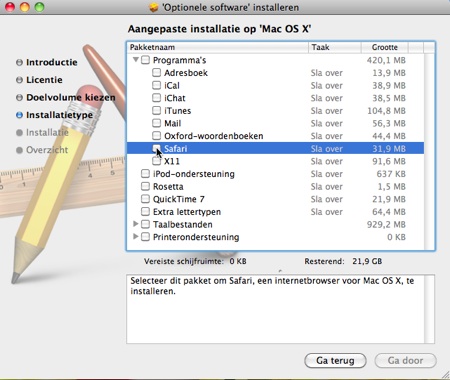Select the X11 row label
This screenshot has width=450, height=380.
[172, 161]
